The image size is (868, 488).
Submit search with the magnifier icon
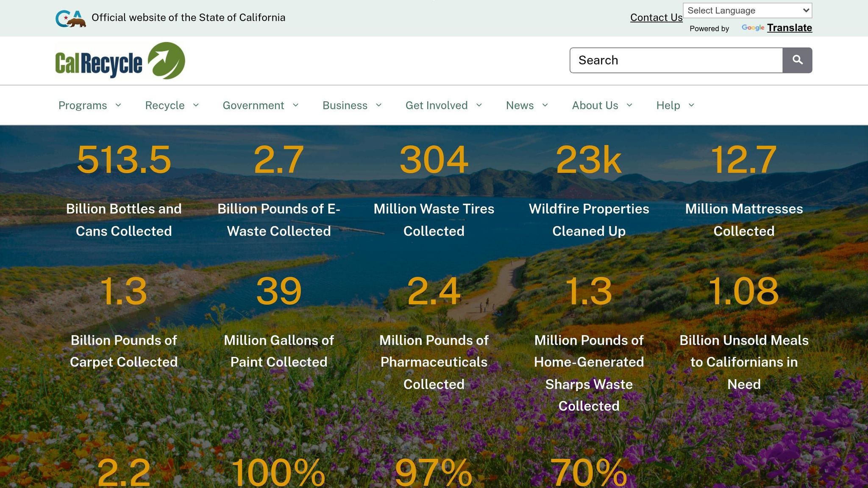pyautogui.click(x=797, y=60)
